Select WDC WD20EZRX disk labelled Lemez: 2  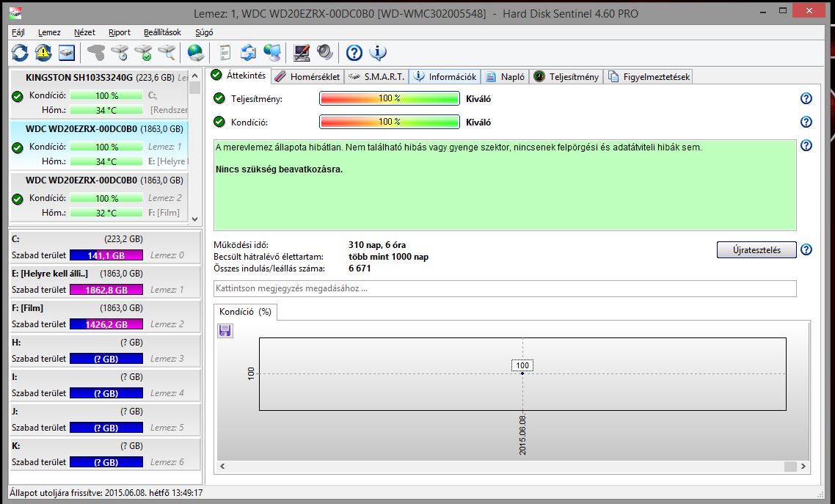tap(99, 196)
